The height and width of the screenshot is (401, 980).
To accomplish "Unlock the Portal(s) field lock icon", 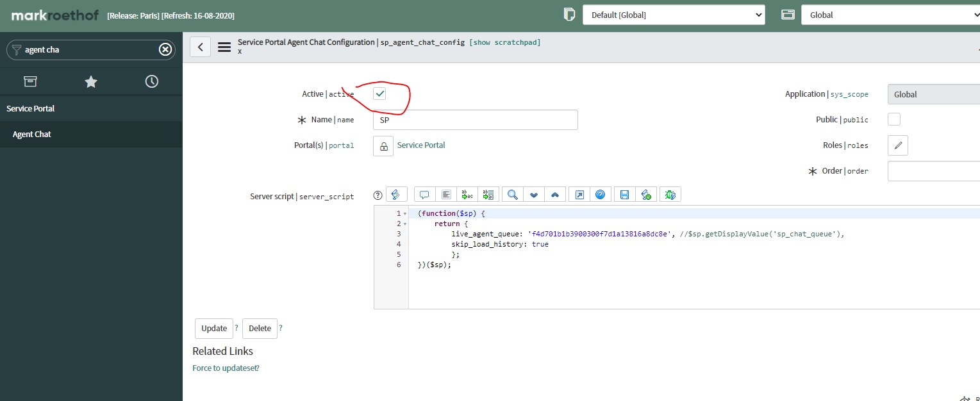I will (x=383, y=146).
